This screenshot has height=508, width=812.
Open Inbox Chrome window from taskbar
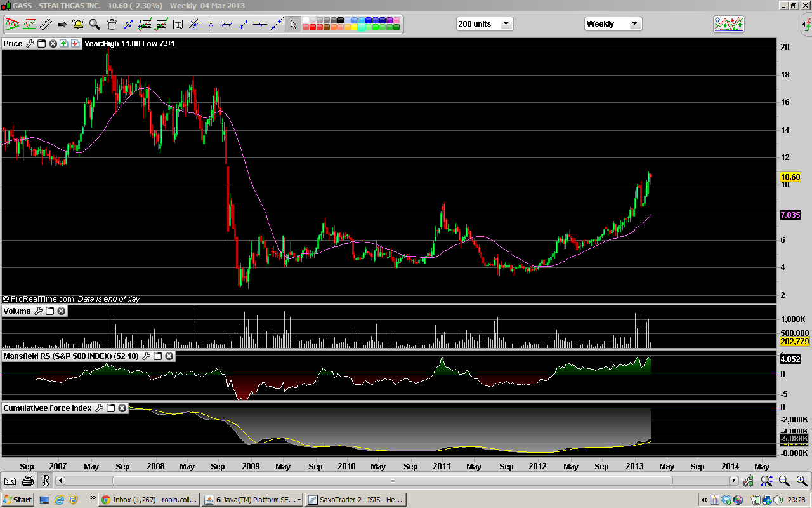(150, 500)
